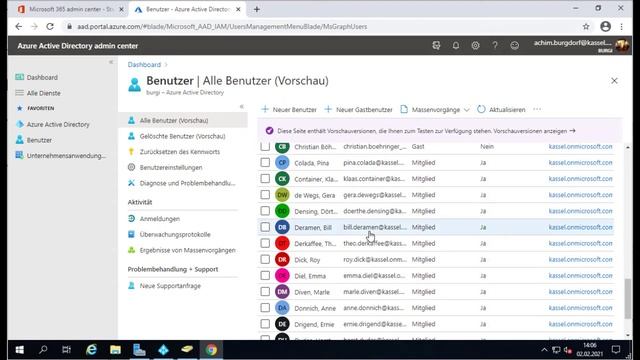Follow the Dashboard breadcrumb link
The image size is (640, 360).
point(144,64)
